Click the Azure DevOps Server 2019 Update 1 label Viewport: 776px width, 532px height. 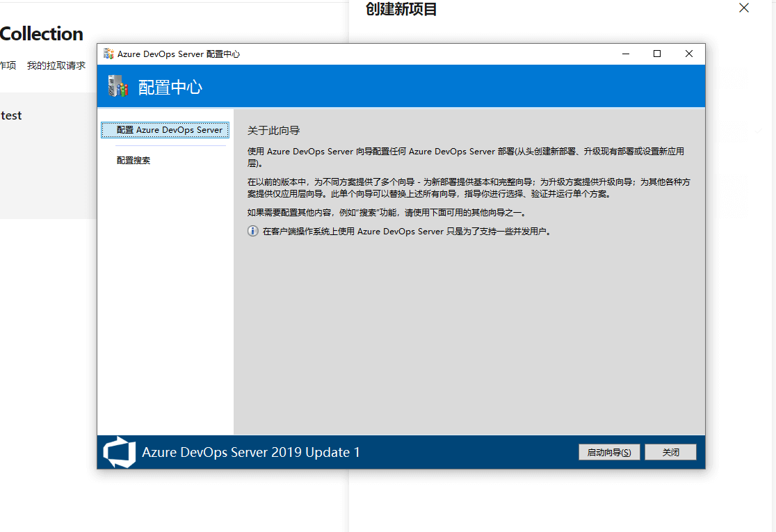251,453
